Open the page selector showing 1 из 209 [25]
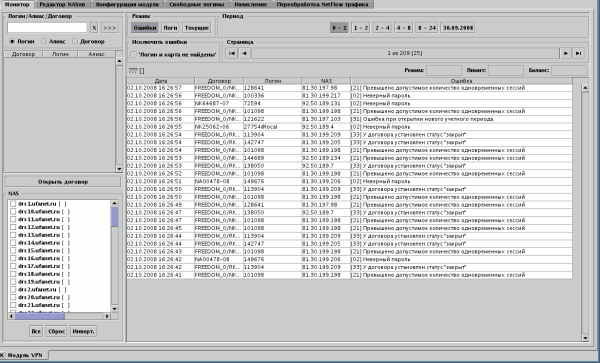Screen dimensions: 600x363 tap(405, 54)
